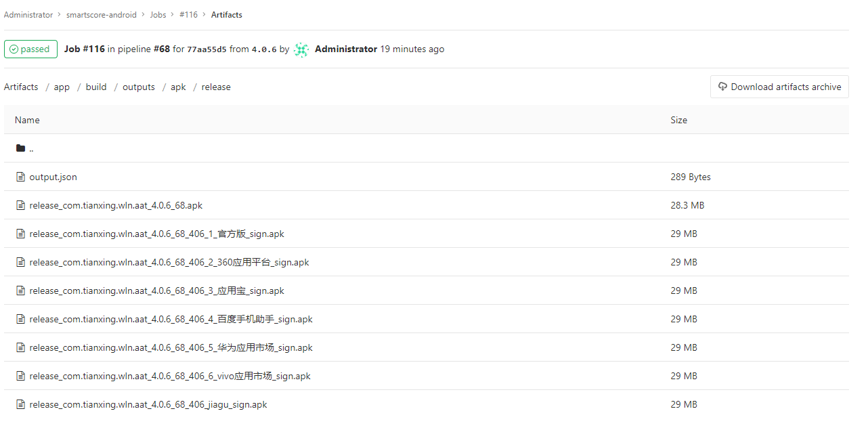Click the 289 Bytes size value
868x430 pixels.
[691, 177]
